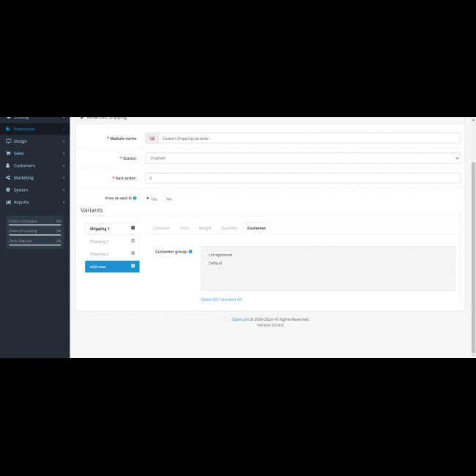Click into the Sort order input field

click(302, 178)
